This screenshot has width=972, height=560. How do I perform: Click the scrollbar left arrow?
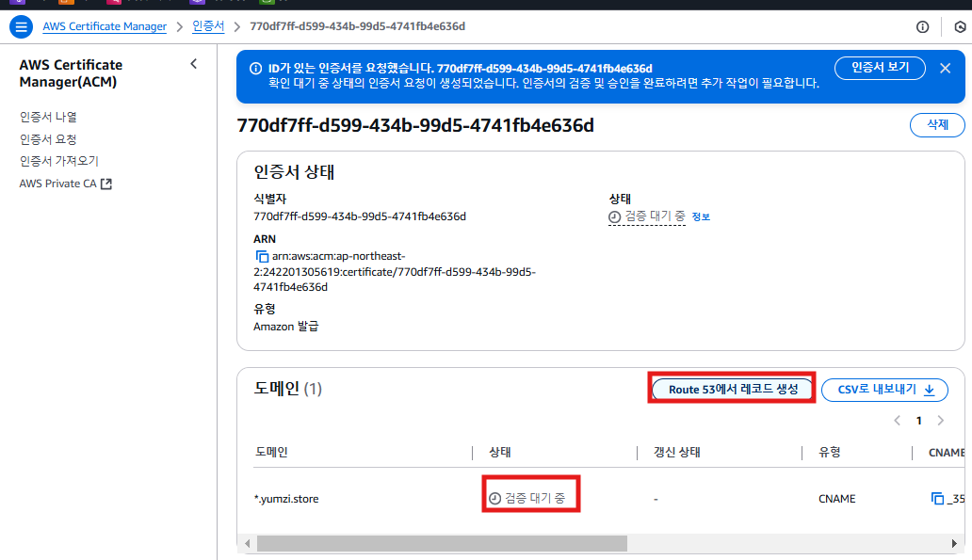pyautogui.click(x=248, y=543)
